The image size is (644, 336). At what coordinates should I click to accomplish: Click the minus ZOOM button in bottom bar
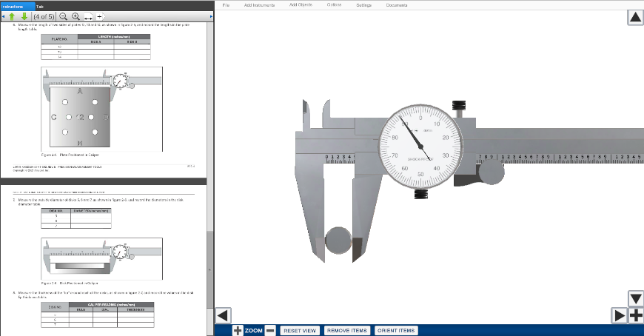pyautogui.click(x=270, y=330)
